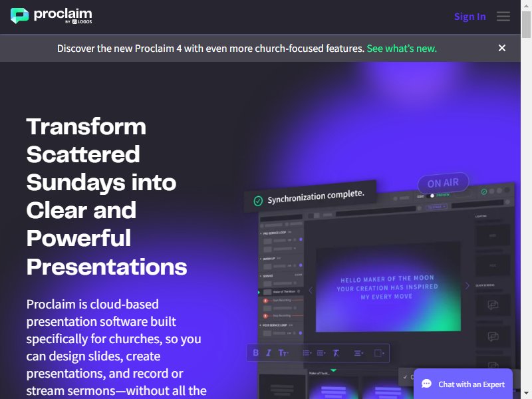This screenshot has width=532, height=399.
Task: Follow the See what's new link
Action: coord(402,48)
